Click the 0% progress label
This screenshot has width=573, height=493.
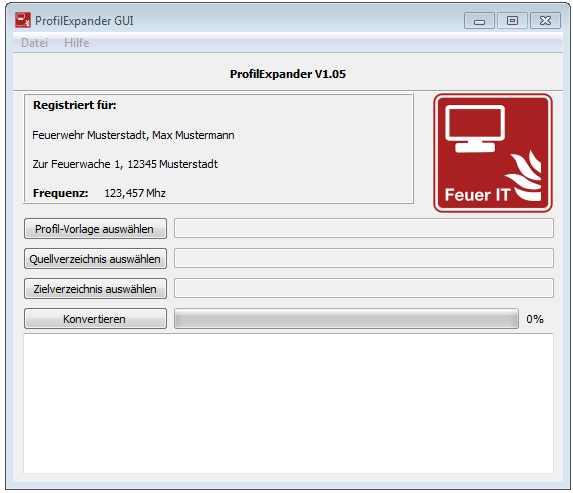[x=535, y=319]
